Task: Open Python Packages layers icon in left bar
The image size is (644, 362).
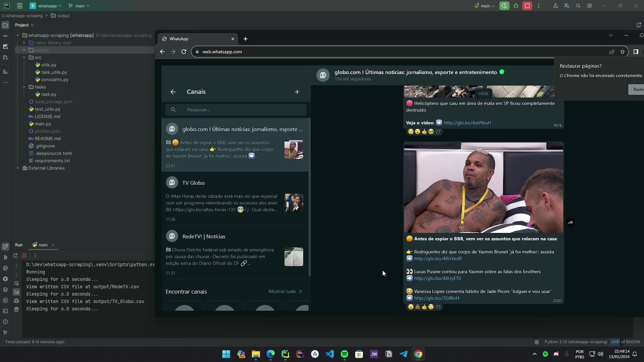Action: [5, 290]
